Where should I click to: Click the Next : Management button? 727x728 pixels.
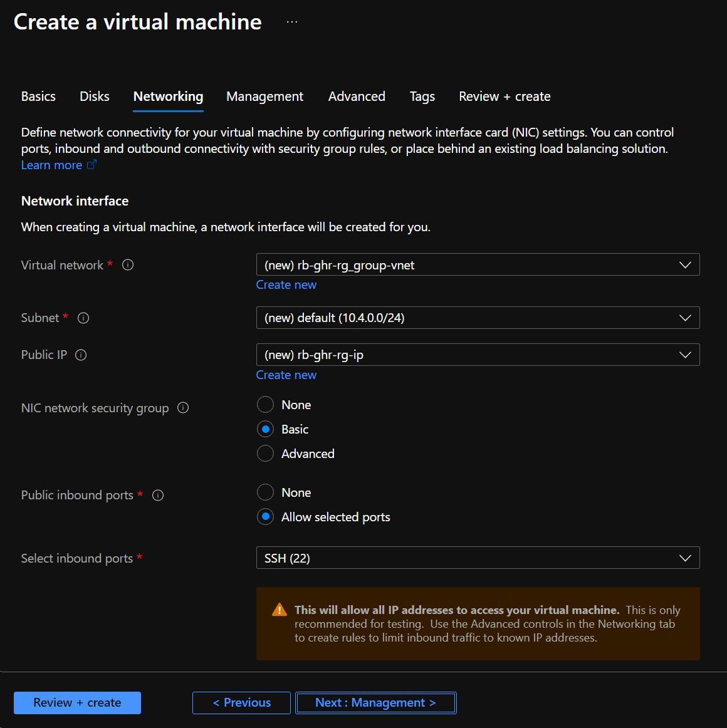(375, 702)
